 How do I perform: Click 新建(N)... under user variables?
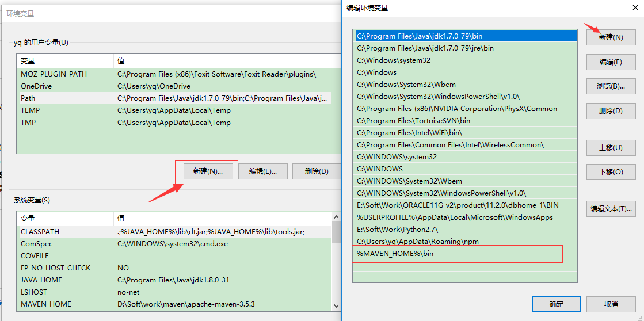208,171
